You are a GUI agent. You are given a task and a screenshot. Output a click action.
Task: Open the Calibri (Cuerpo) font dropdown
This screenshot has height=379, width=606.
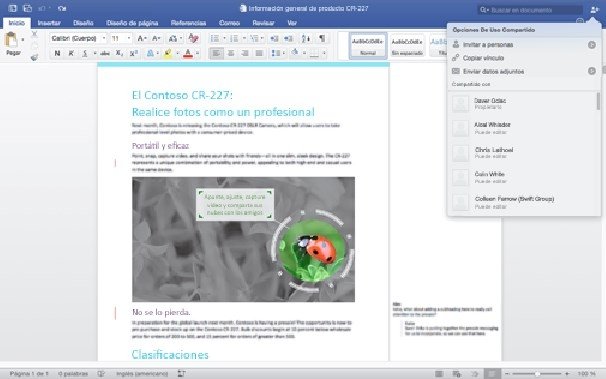[78, 38]
